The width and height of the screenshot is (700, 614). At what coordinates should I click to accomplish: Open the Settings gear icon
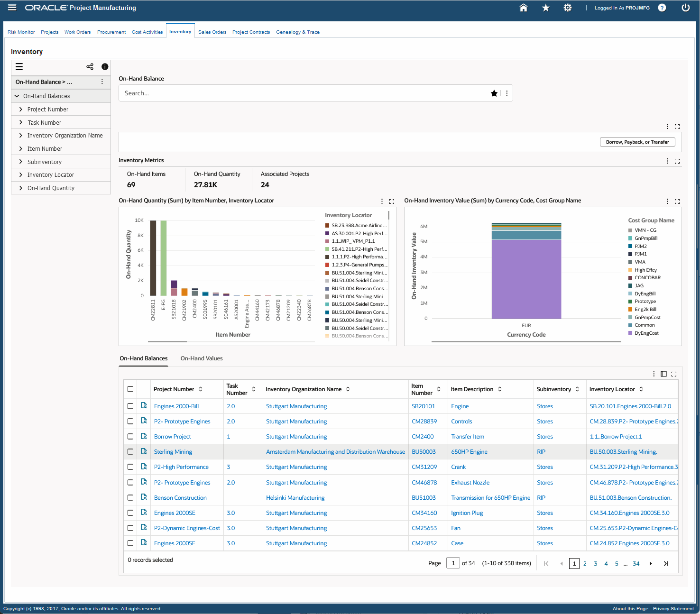point(568,8)
